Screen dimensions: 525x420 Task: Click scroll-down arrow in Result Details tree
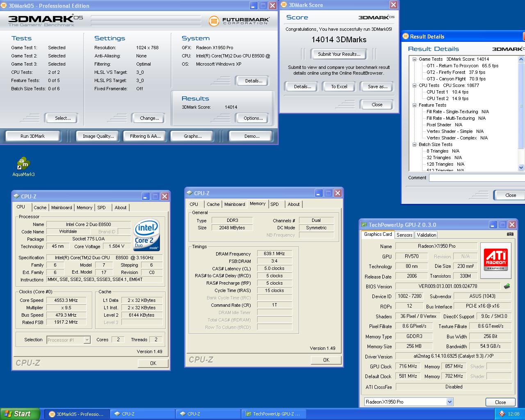521,167
